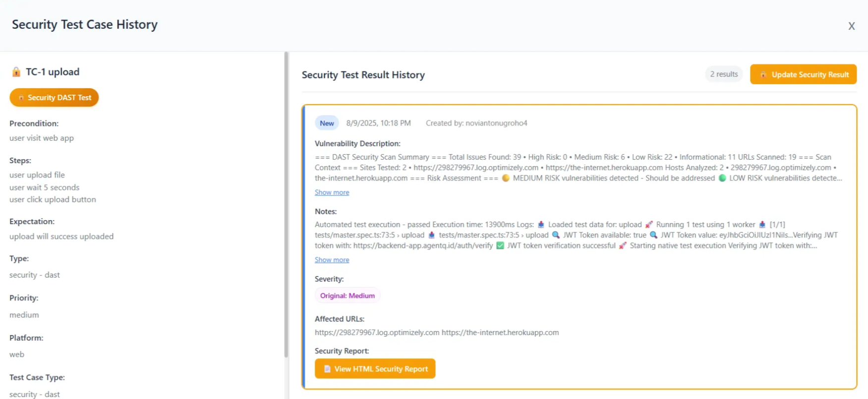Click the 2 results counter badge
This screenshot has height=399, width=868.
[x=724, y=74]
